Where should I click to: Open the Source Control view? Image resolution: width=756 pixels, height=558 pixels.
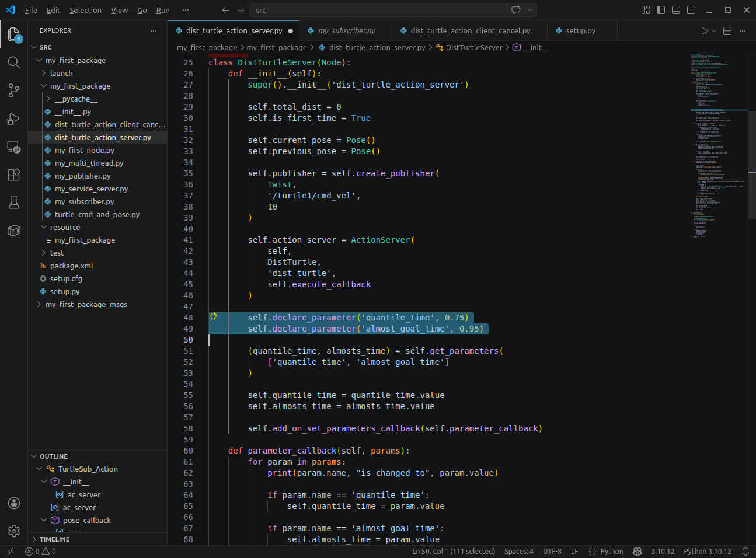point(14,90)
